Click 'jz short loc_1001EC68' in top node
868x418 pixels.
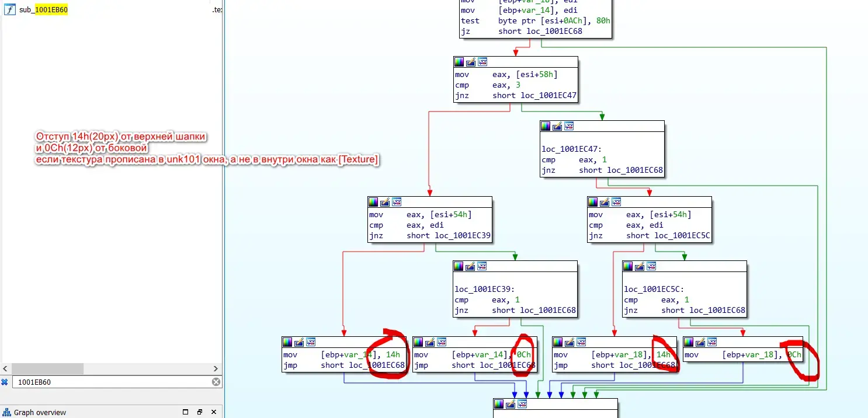522,31
